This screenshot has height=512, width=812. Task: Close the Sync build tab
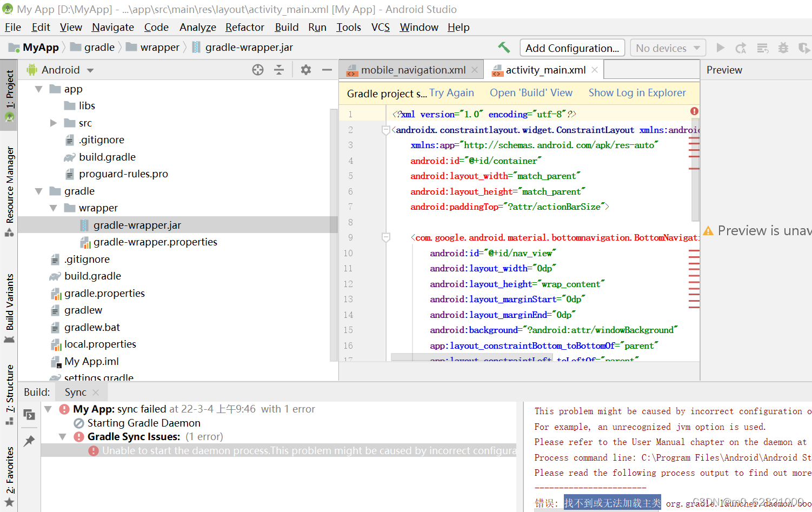(x=96, y=392)
